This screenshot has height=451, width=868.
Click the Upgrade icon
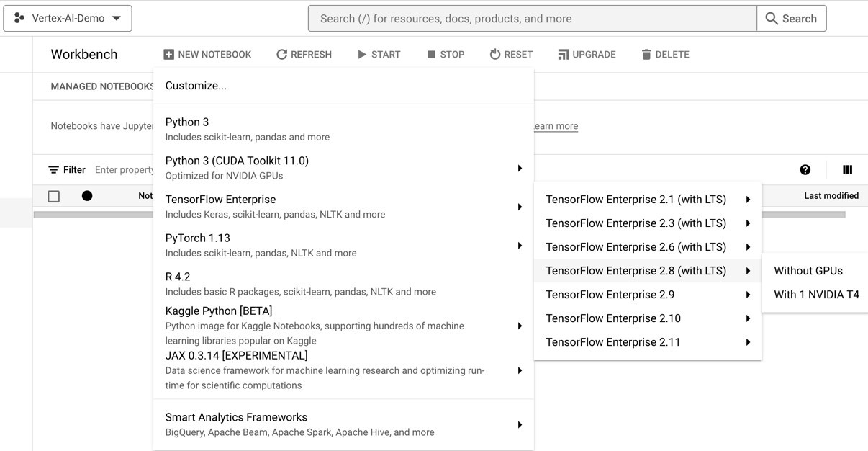(x=564, y=55)
